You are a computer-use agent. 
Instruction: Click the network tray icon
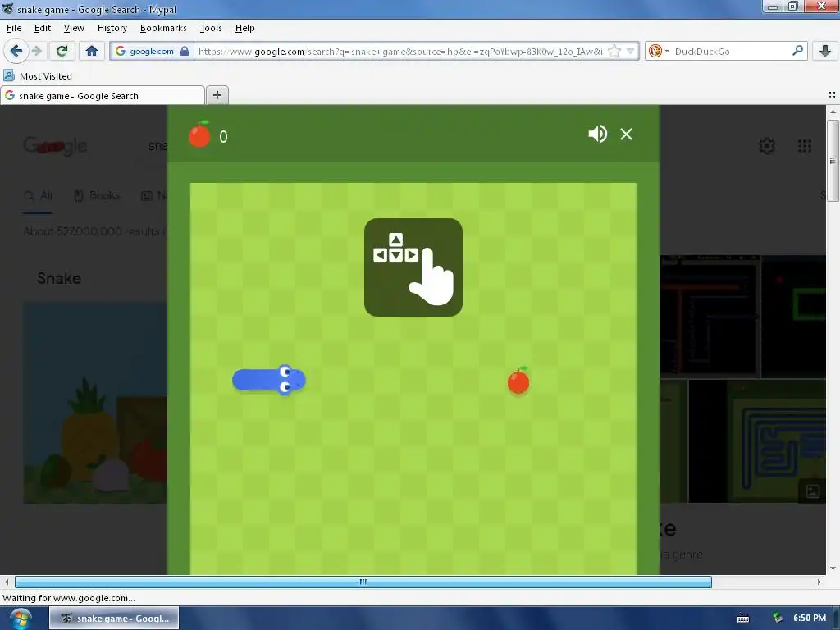tap(778, 619)
